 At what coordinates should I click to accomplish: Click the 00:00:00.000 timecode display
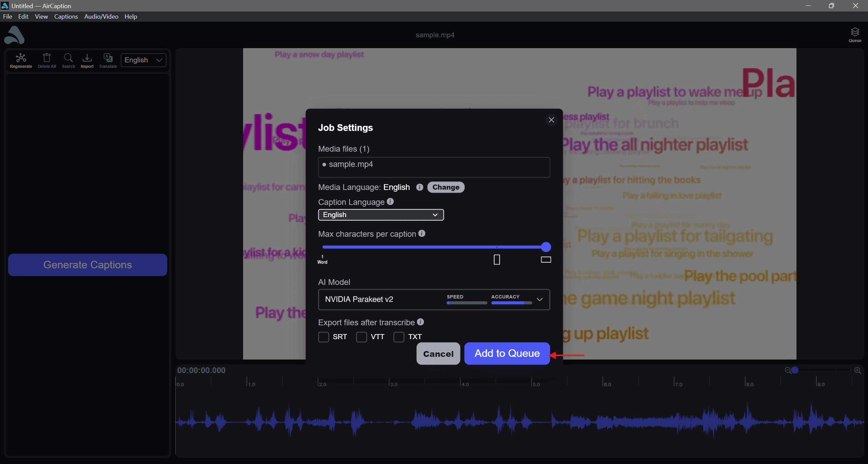pyautogui.click(x=201, y=370)
